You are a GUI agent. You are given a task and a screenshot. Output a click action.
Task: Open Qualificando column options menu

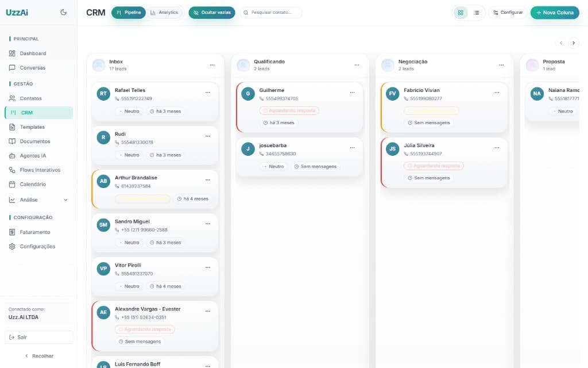[x=357, y=65]
